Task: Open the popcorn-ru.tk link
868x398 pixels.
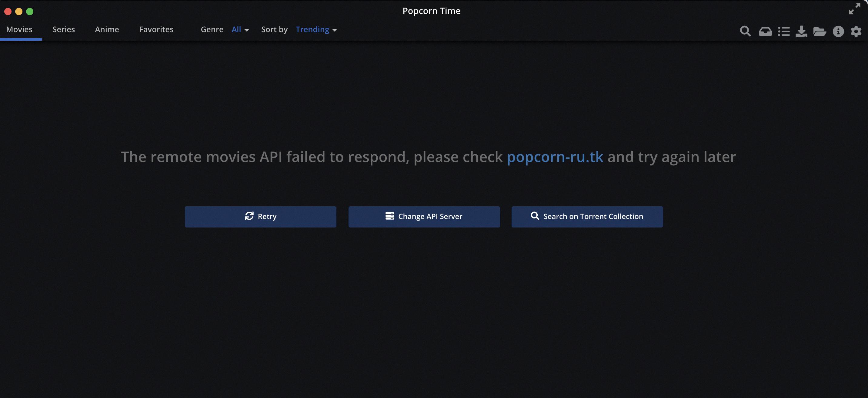Action: point(555,157)
